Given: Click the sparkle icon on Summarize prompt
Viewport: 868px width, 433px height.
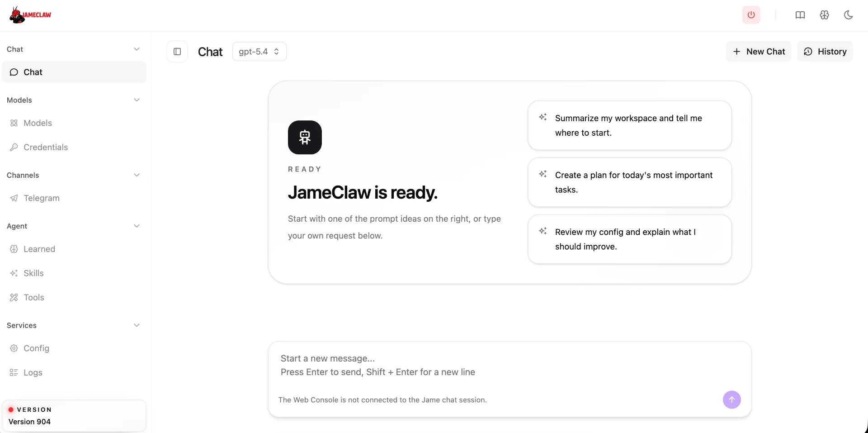Looking at the screenshot, I should click(x=543, y=117).
